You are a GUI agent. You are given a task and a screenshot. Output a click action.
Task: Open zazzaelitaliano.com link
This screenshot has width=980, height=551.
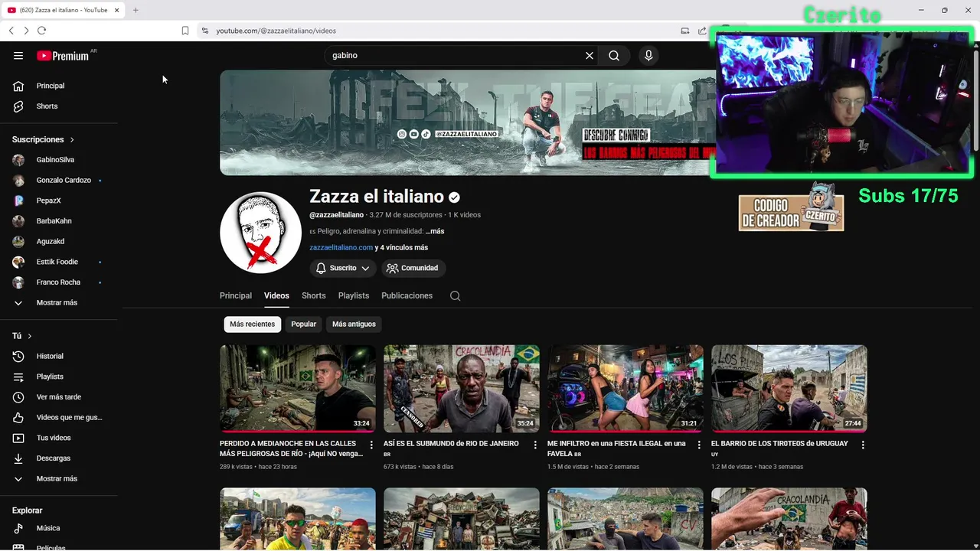tap(341, 247)
